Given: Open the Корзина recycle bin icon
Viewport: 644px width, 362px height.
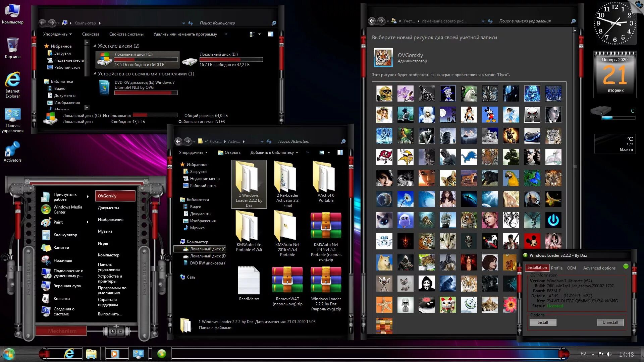Looking at the screenshot, I should pyautogui.click(x=12, y=48).
